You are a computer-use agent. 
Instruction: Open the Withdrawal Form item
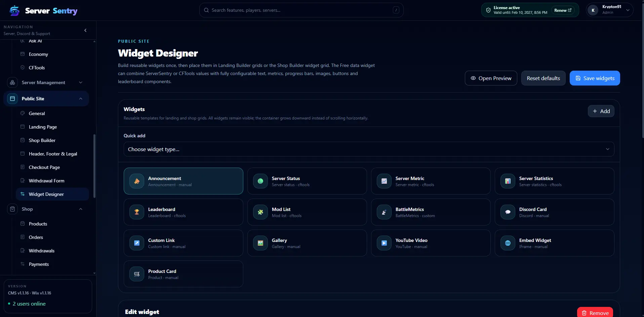52,181
